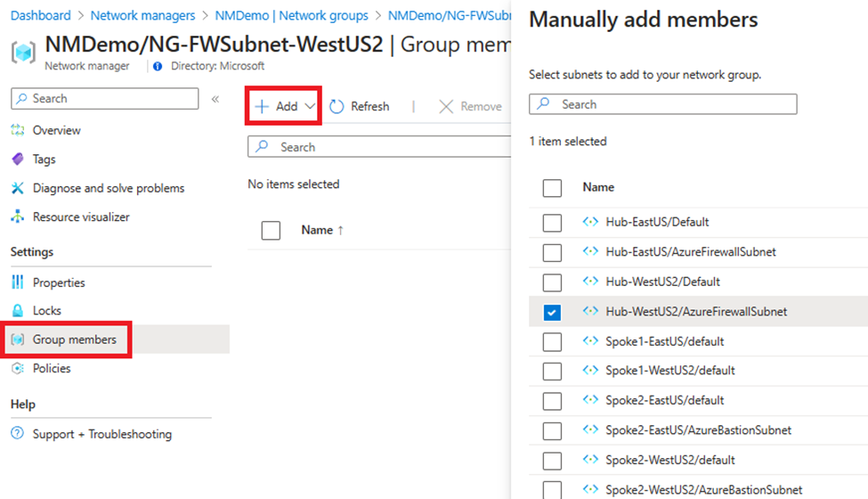Click the subnet icon for Spoke2-WestUS2/default
The width and height of the screenshot is (868, 499).
tap(590, 460)
